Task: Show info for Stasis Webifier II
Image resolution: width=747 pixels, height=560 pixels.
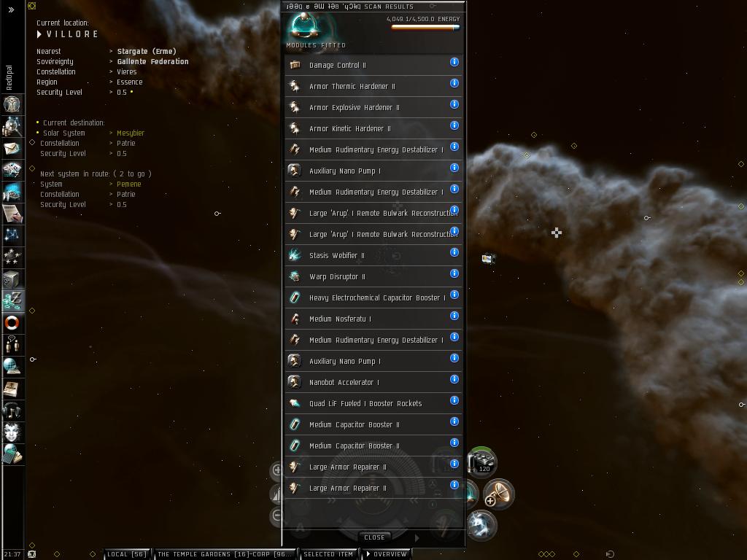Action: (x=454, y=252)
